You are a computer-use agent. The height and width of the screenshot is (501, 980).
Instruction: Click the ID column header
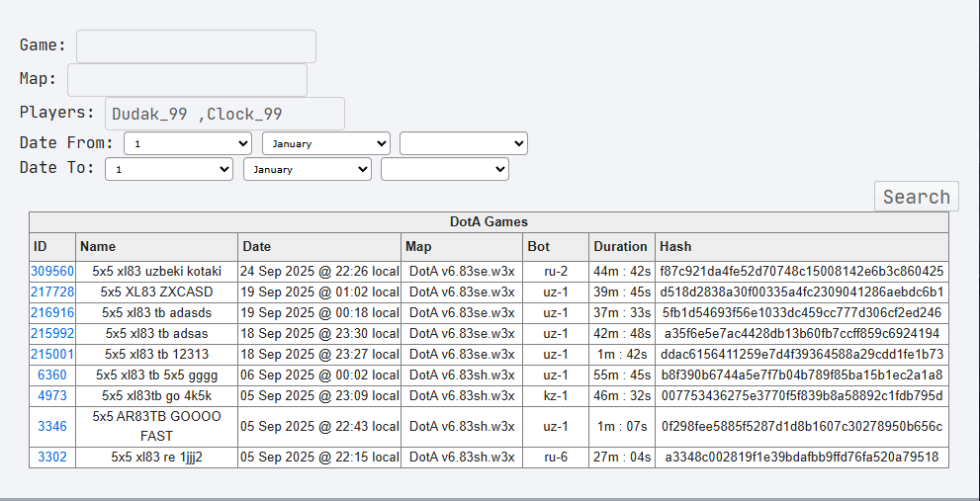[x=52, y=247]
